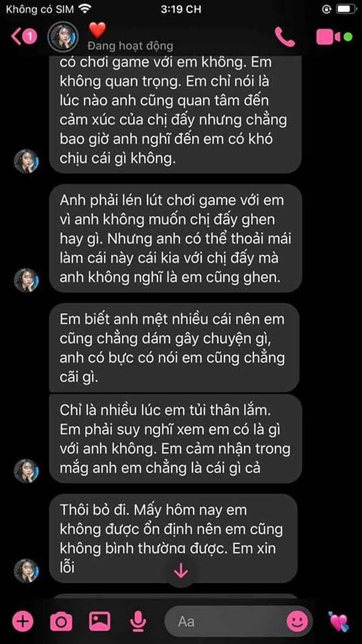Open the camera from the message bar

tap(61, 621)
